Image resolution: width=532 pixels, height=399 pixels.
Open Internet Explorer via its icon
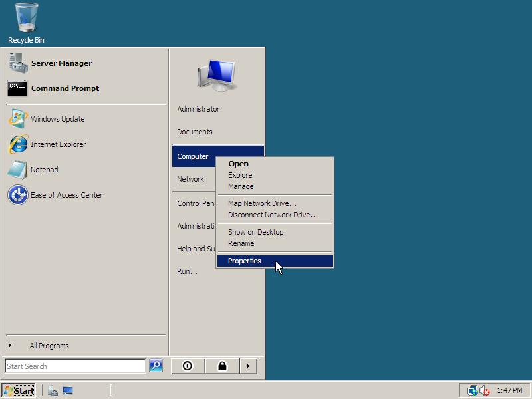point(18,144)
